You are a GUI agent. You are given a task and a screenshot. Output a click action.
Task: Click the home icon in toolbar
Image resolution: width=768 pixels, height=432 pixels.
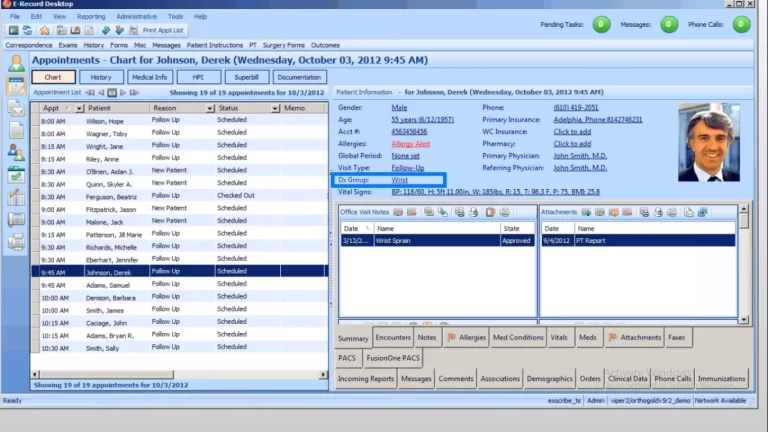click(45, 30)
